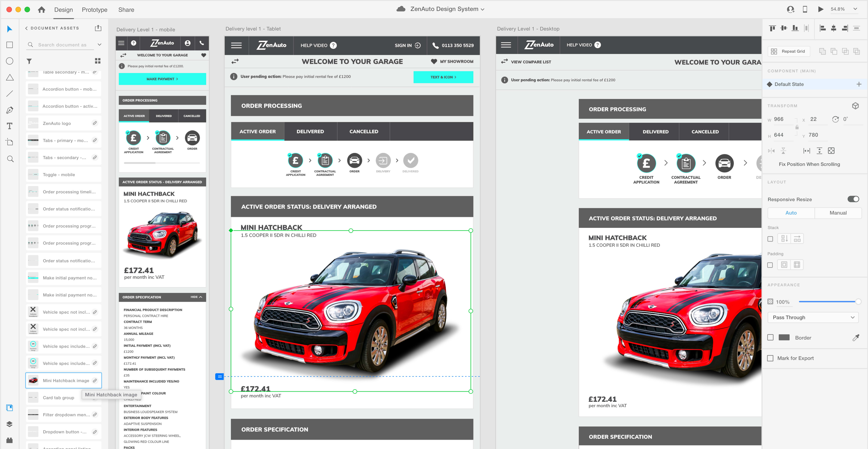868x449 pixels.
Task: Toggle Responsive Resize switch
Action: coord(853,199)
